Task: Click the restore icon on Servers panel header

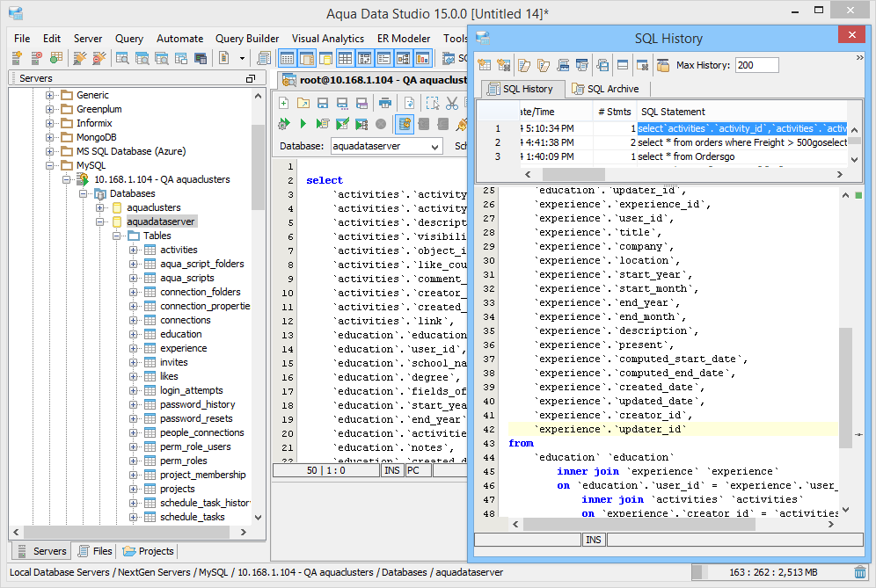Action: coord(251,79)
